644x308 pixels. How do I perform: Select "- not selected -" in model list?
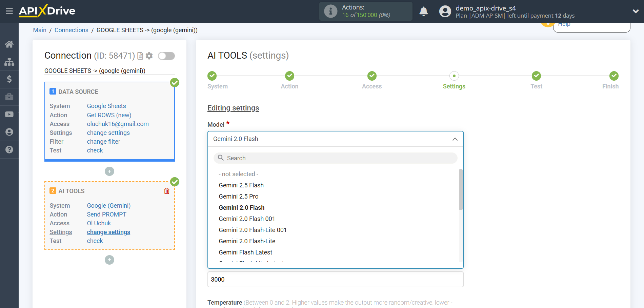coord(239,174)
